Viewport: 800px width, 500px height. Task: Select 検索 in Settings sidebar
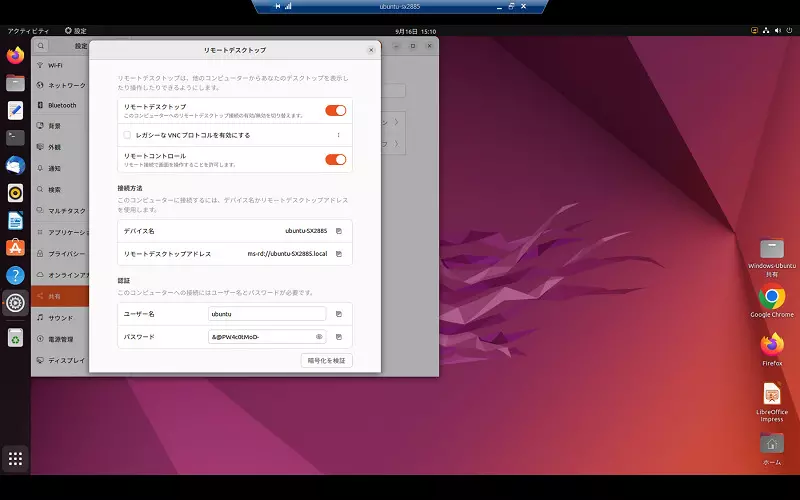pos(60,190)
